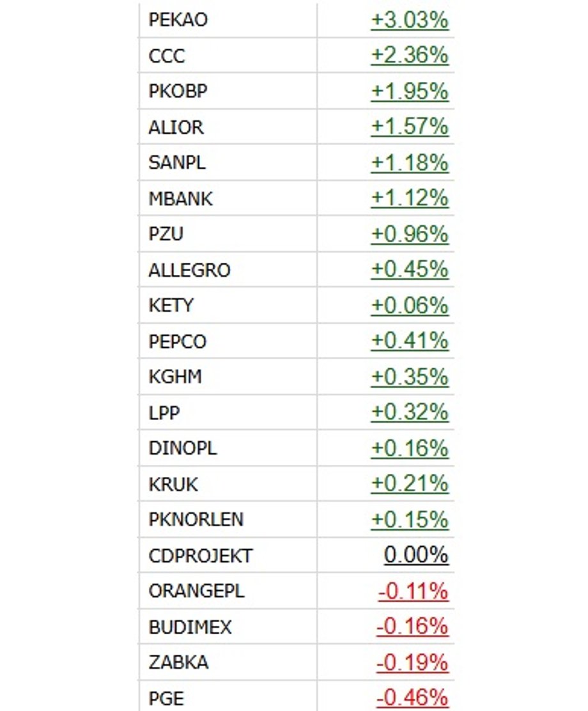
Task: Click PEPCO's +0.41% change link
Action: pyautogui.click(x=410, y=341)
